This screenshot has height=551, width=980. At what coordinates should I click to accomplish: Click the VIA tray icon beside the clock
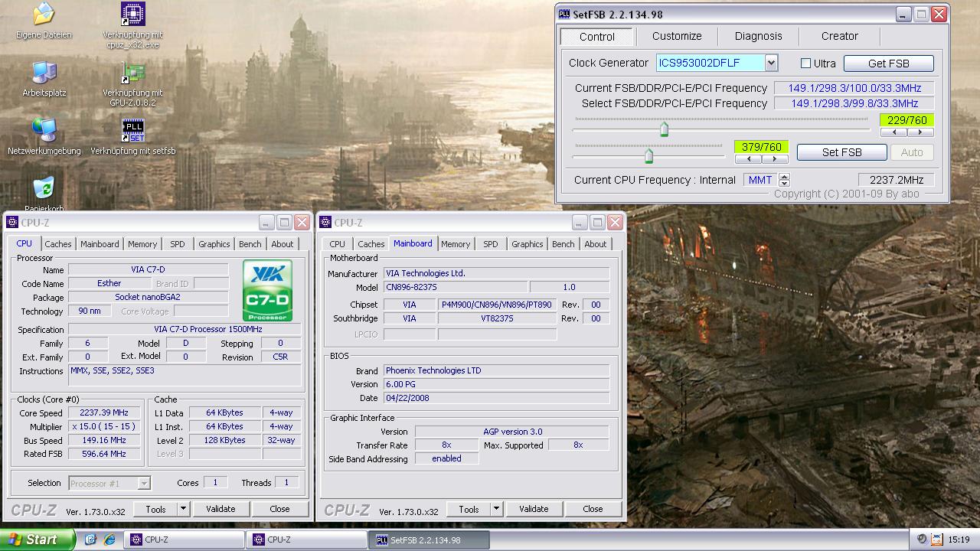coord(936,540)
